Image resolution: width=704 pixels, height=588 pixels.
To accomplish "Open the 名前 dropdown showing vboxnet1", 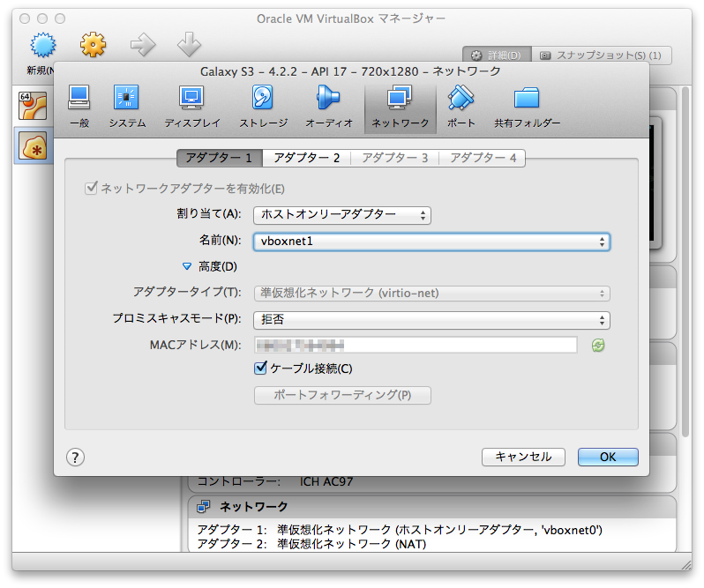I will click(x=431, y=242).
